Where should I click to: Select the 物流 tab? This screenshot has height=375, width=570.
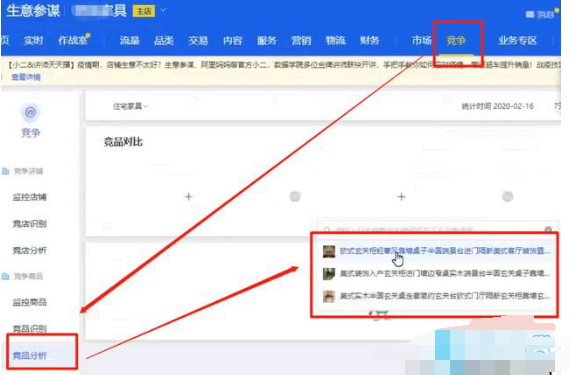click(335, 41)
